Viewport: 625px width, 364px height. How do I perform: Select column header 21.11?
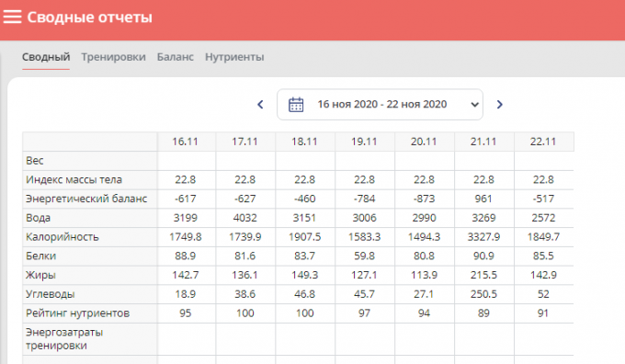(483, 142)
